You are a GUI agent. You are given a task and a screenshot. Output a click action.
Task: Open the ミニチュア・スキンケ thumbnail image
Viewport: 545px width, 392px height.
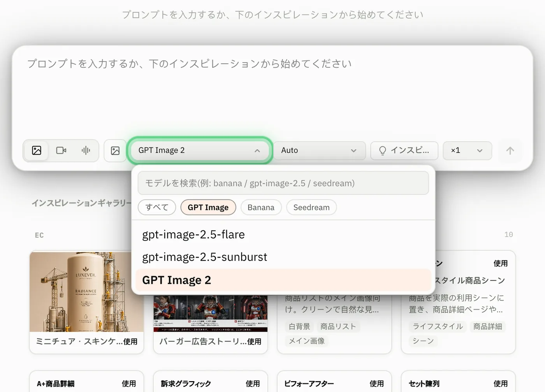87,292
